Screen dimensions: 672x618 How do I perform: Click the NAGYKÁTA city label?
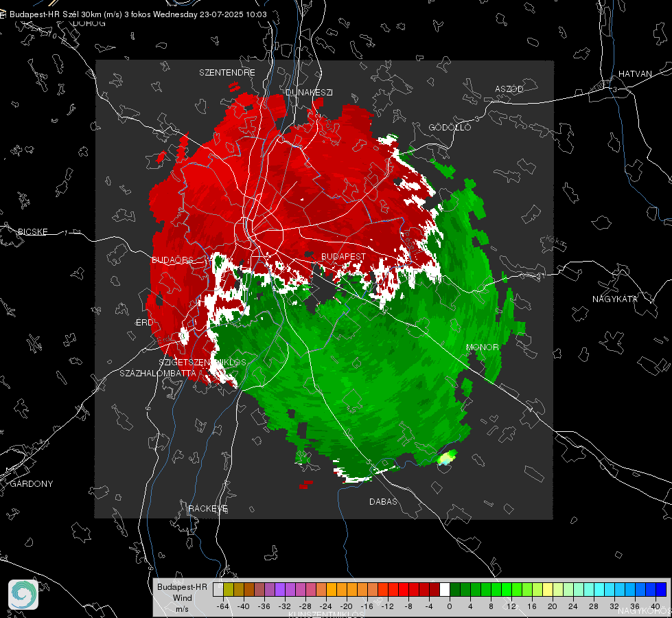[614, 299]
